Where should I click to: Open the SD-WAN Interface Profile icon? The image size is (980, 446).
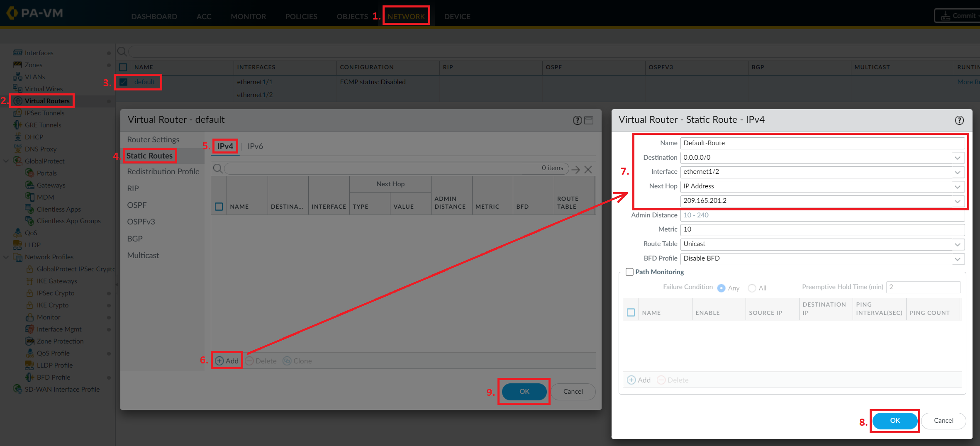(x=17, y=389)
